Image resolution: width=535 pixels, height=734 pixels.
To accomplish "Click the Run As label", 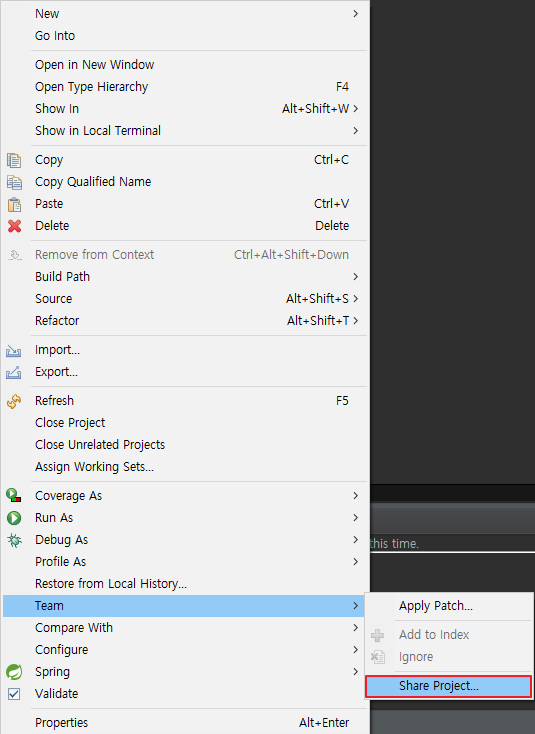I will pos(54,518).
